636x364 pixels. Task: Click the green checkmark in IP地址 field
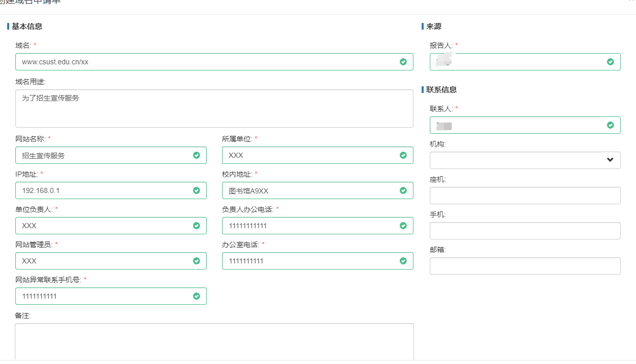(197, 190)
